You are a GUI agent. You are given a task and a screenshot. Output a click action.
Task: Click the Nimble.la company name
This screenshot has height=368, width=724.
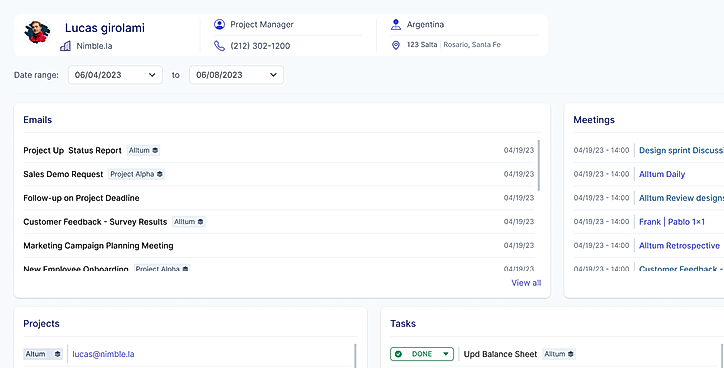point(94,46)
